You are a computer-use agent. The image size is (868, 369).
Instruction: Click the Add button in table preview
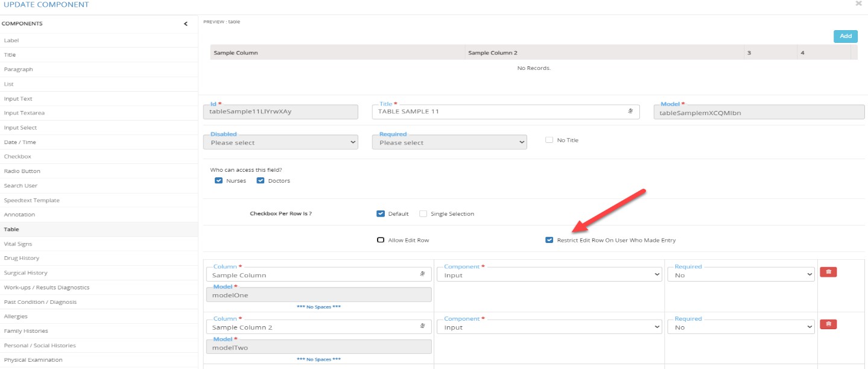tap(845, 36)
